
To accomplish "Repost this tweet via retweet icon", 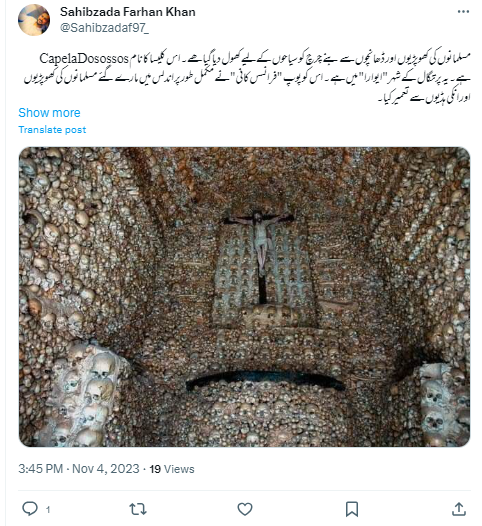I will point(138,509).
